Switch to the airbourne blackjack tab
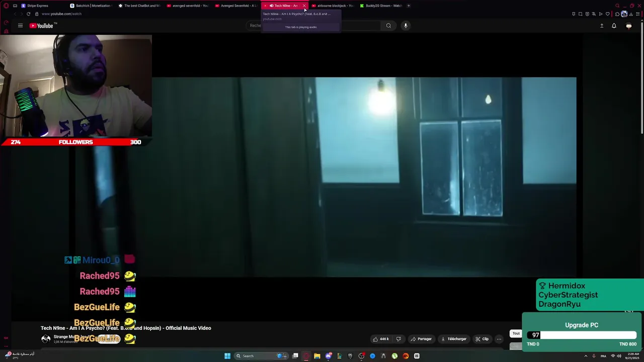This screenshot has width=644, height=362. 332,6
